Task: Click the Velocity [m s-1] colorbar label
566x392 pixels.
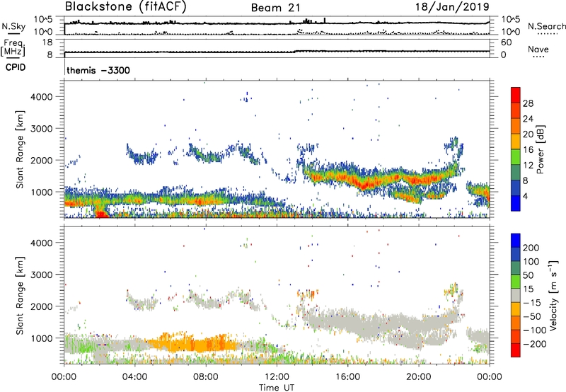Action: click(553, 295)
